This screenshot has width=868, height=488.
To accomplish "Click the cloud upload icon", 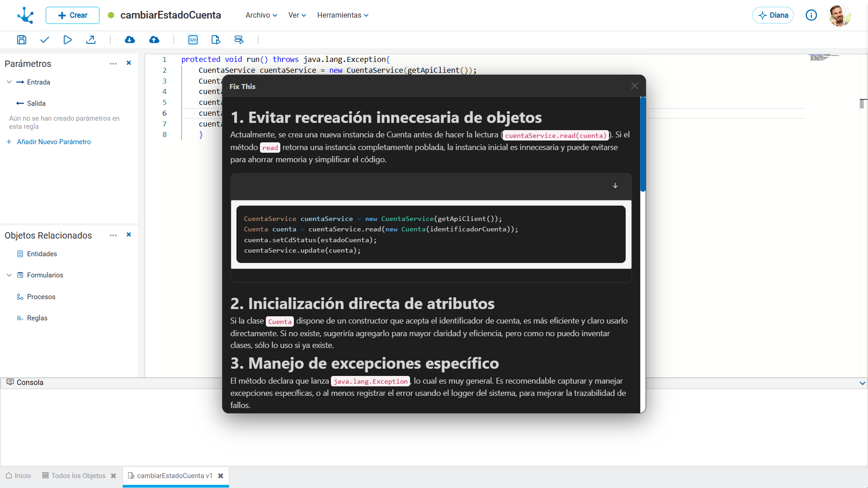I will 154,40.
